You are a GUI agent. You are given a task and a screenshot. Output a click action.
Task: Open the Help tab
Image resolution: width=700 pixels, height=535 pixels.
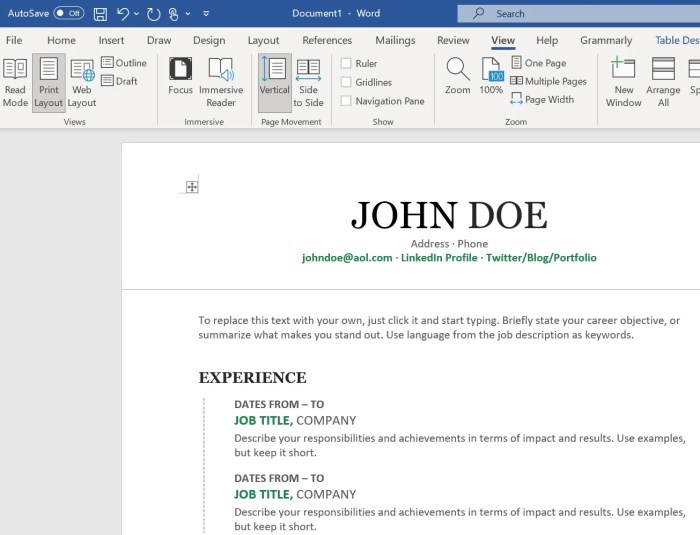547,40
